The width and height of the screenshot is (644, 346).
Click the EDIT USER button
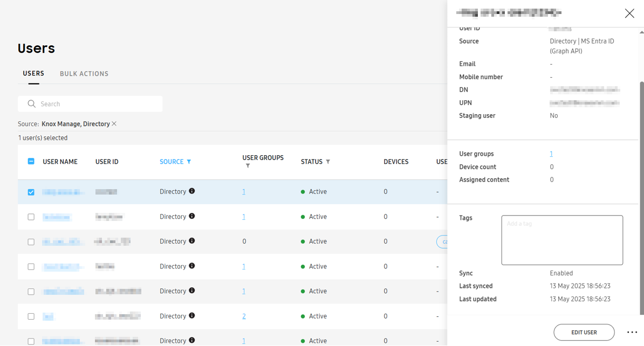click(584, 333)
